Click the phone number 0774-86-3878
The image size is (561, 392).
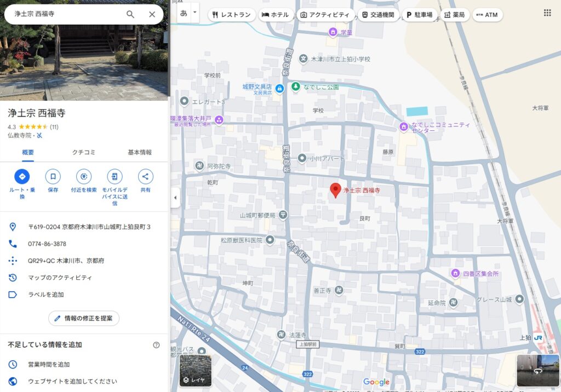(47, 244)
